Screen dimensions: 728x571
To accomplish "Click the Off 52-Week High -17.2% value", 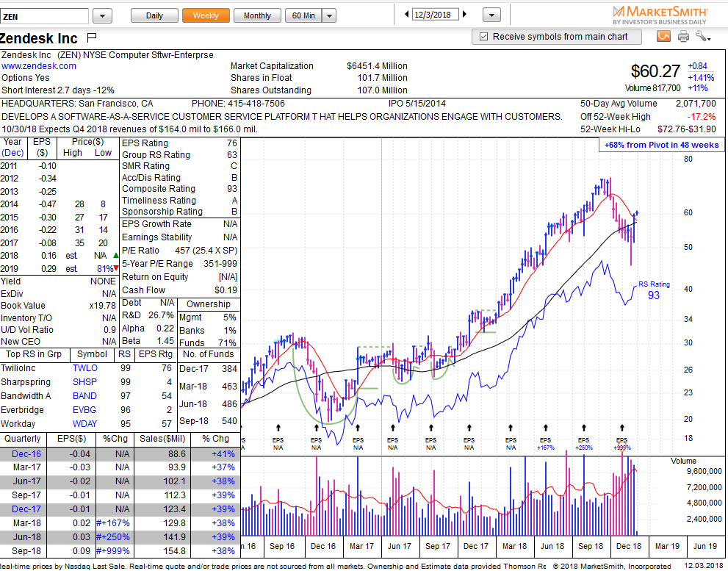I will coord(702,117).
